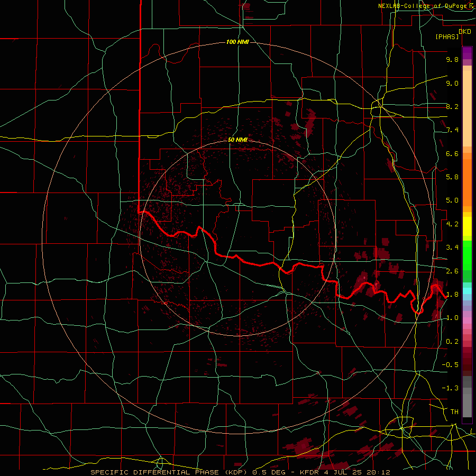Pick the purple band atop the color bar

(x=467, y=53)
